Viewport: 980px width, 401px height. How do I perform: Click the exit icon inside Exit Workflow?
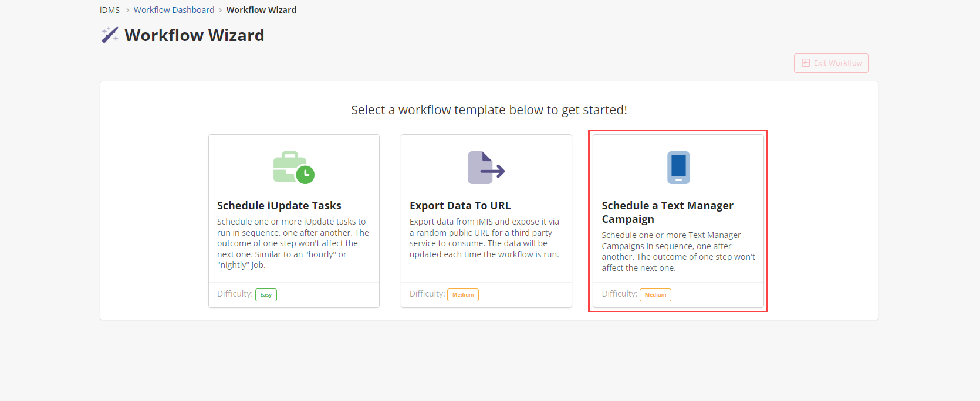tap(806, 63)
